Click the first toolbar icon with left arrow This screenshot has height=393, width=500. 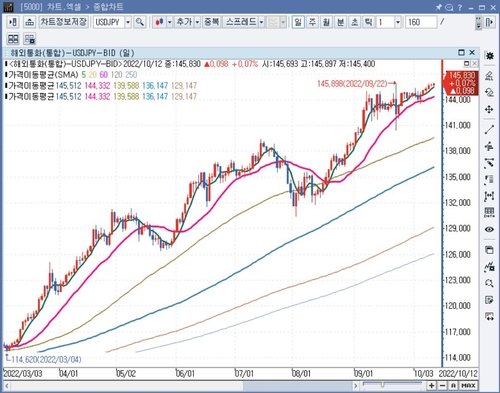(x=13, y=22)
